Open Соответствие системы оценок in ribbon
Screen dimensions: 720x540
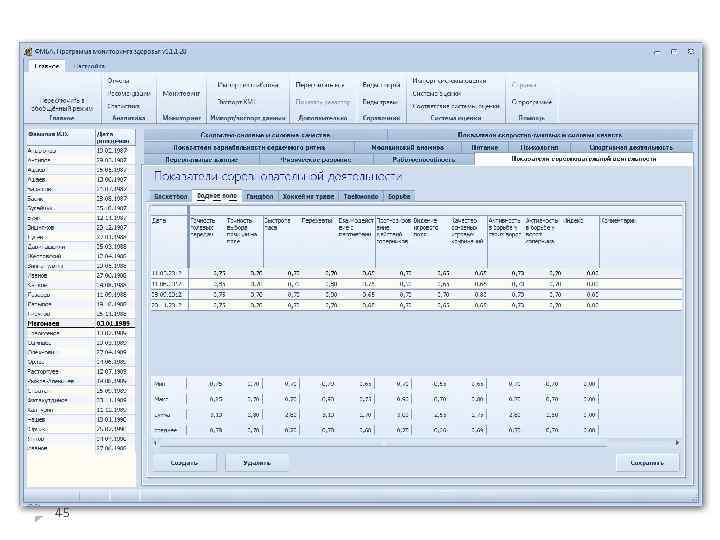tap(456, 106)
